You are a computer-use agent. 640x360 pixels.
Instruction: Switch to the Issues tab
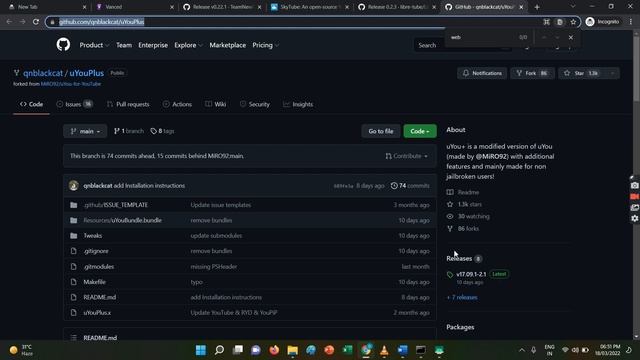74,104
